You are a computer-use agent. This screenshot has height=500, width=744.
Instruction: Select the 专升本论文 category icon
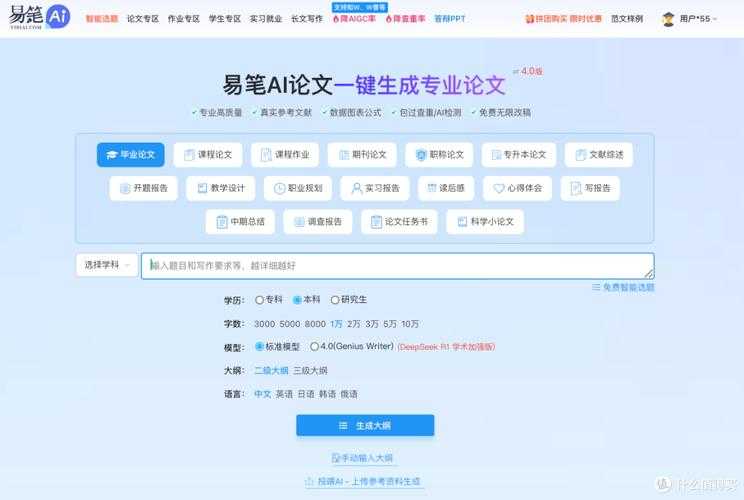(496, 155)
